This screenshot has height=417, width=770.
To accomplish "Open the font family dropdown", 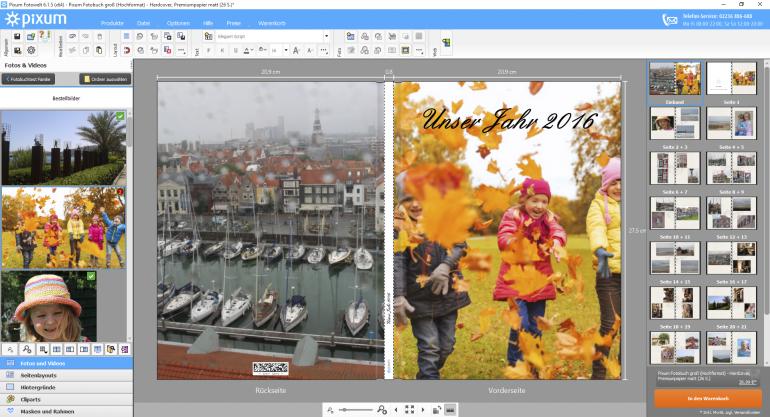I will 326,36.
